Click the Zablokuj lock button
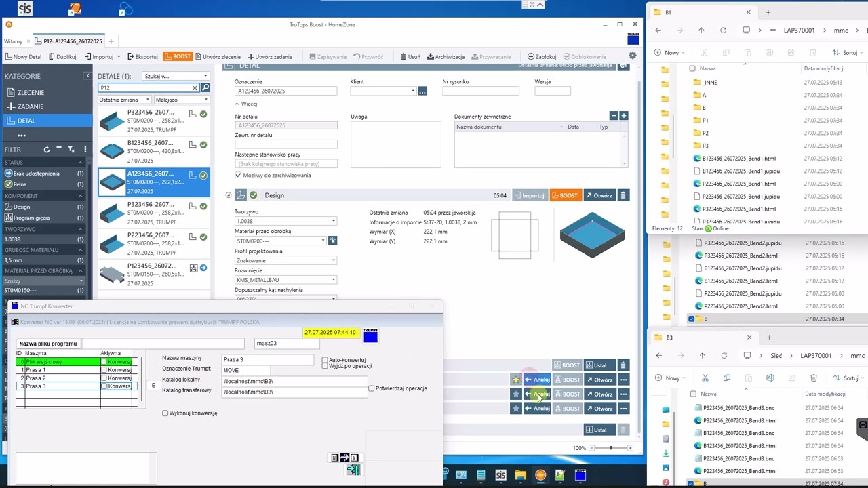 [542, 57]
